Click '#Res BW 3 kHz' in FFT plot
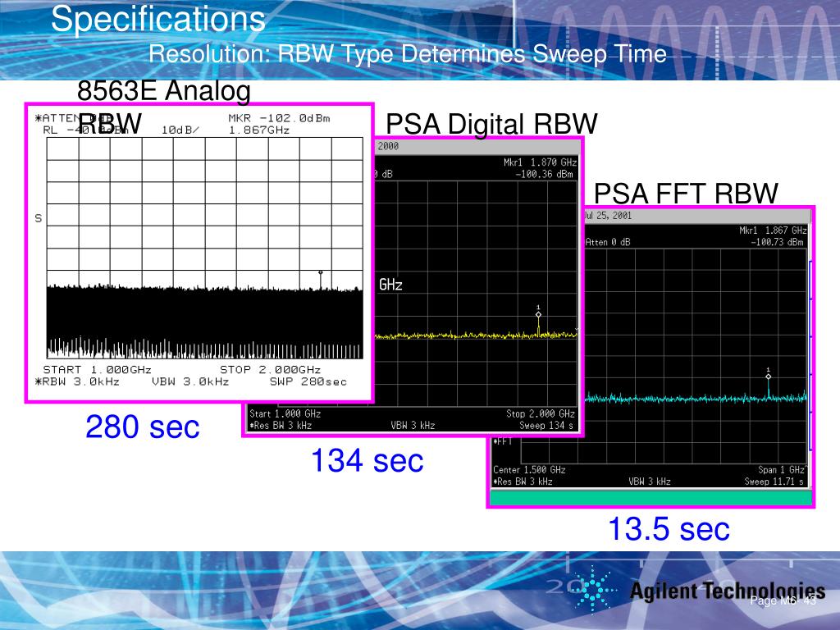This screenshot has width=840, height=630. pos(523,482)
